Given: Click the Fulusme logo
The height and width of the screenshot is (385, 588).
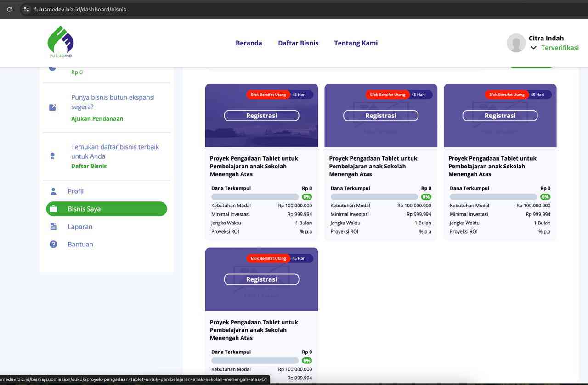Looking at the screenshot, I should (61, 42).
